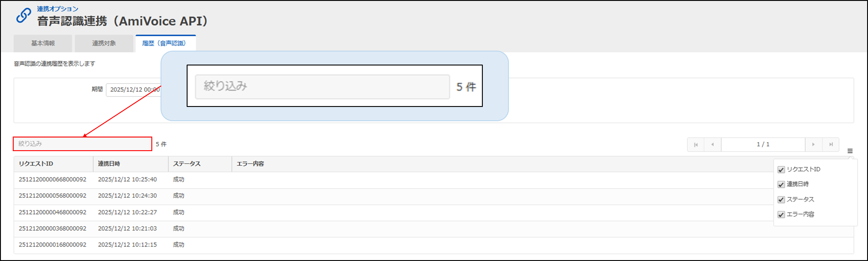Open the column settings hamburger menu
The width and height of the screenshot is (868, 261).
click(850, 151)
